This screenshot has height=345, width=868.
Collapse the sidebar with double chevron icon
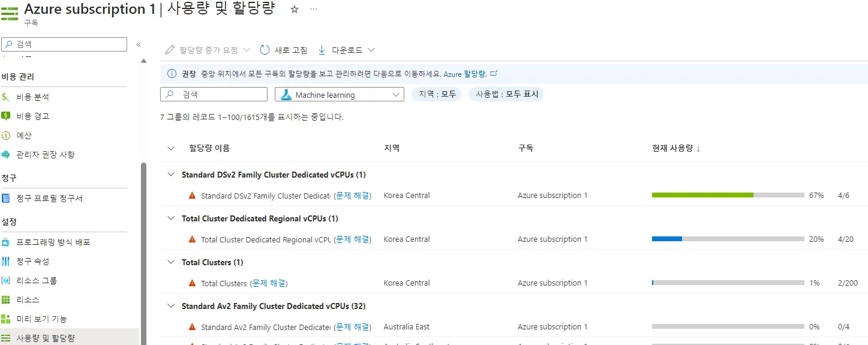click(139, 44)
